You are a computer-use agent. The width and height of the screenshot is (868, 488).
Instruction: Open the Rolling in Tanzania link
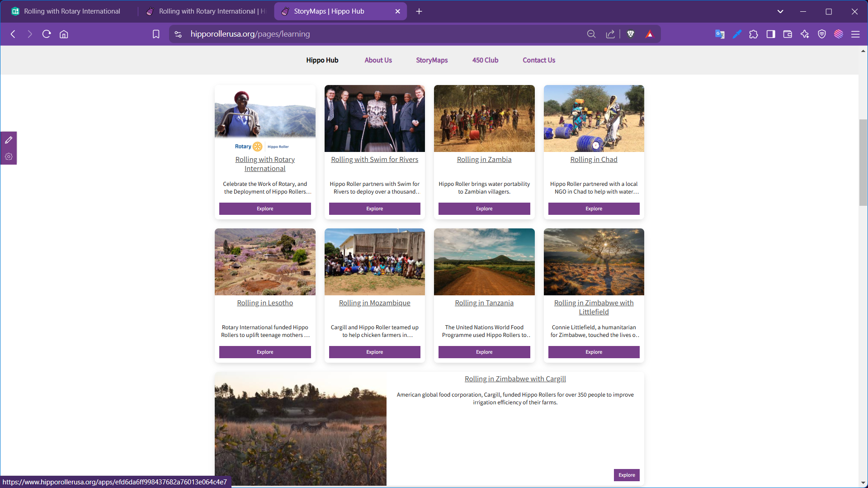click(x=484, y=303)
